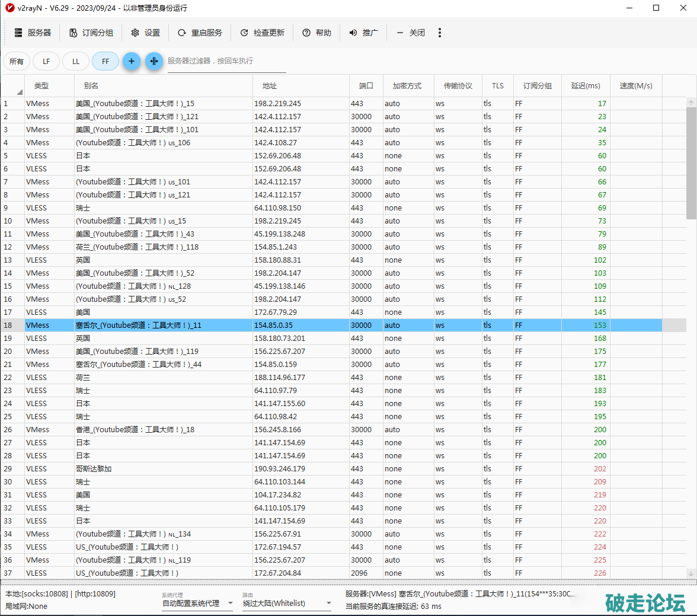Image resolution: width=697 pixels, height=616 pixels.
Task: Select the LL subscription group chip
Action: 76,61
